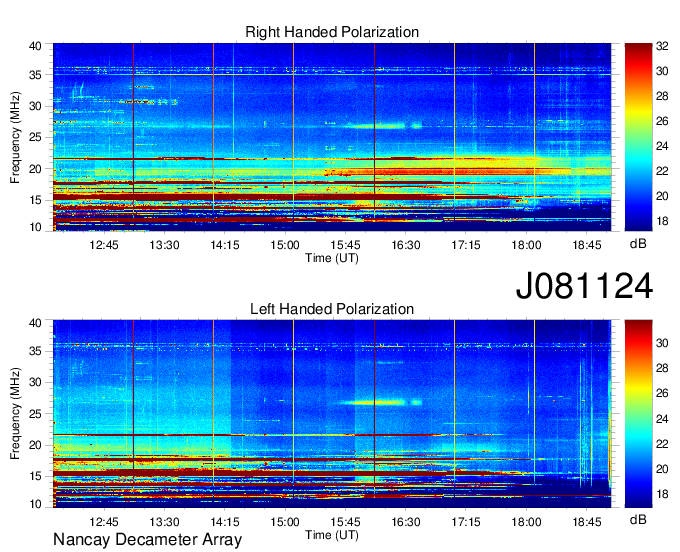
Task: Select the J081124 observation label
Action: point(584,286)
